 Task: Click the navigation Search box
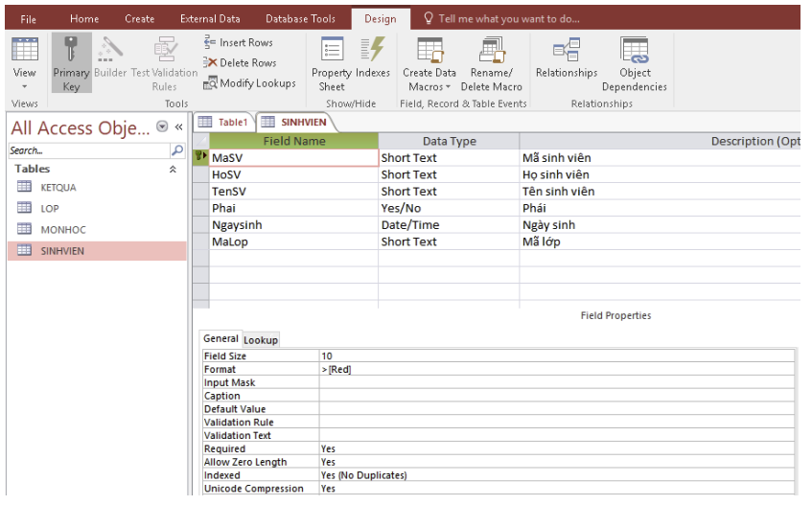(88, 150)
